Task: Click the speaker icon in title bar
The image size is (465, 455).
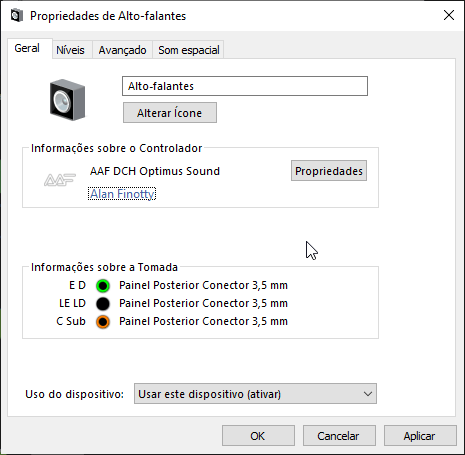Action: 16,16
